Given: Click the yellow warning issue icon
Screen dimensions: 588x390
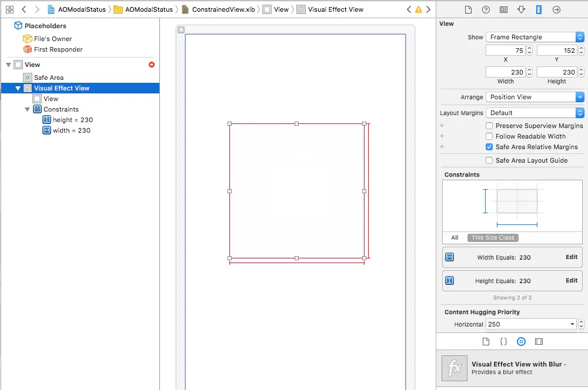Looking at the screenshot, I should tap(419, 9).
